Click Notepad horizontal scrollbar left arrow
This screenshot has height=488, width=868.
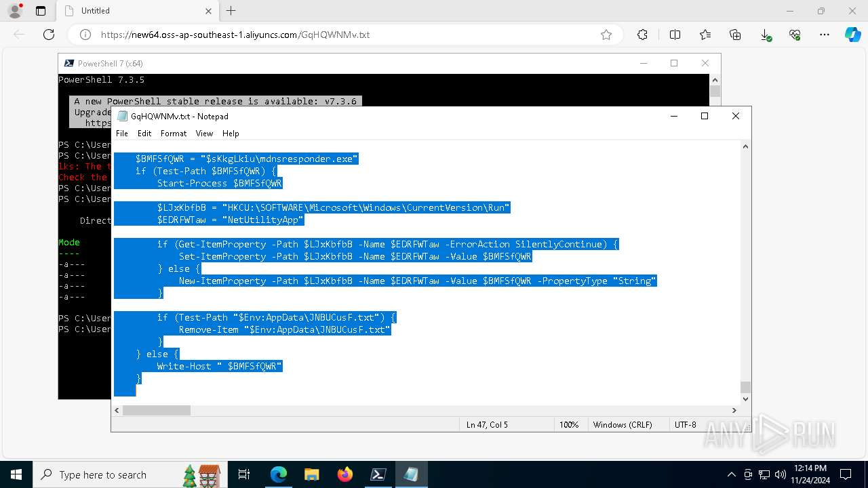tap(117, 410)
